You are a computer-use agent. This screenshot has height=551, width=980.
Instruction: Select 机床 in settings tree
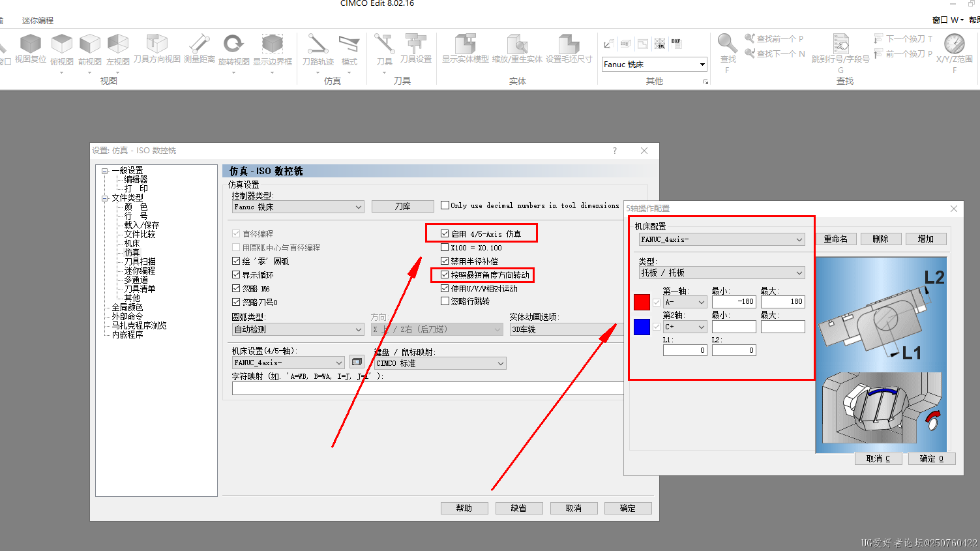(x=132, y=243)
